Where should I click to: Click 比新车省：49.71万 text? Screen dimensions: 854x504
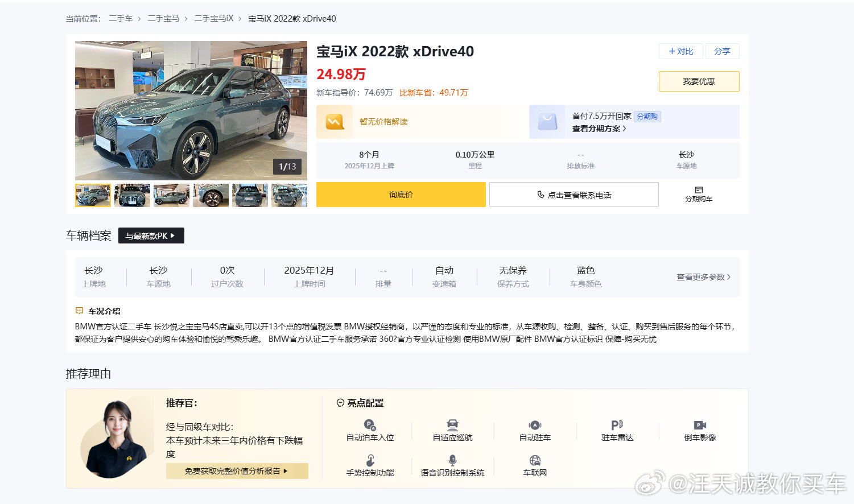click(434, 93)
